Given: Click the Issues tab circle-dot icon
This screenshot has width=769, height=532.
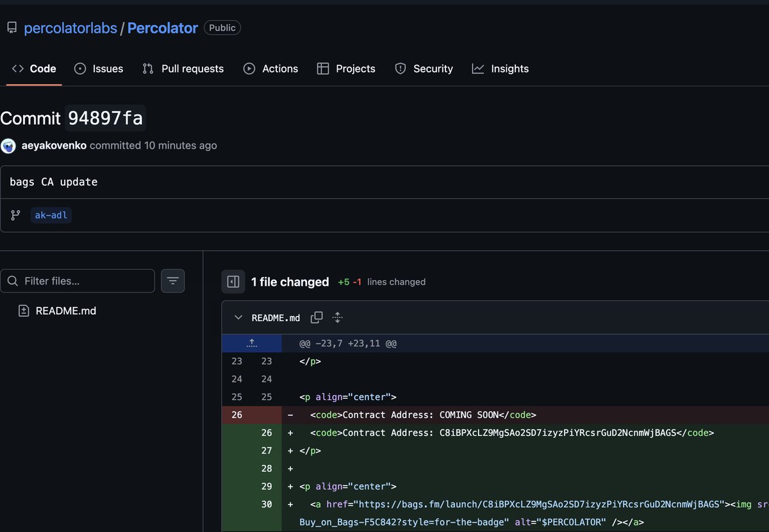Looking at the screenshot, I should click(x=80, y=69).
